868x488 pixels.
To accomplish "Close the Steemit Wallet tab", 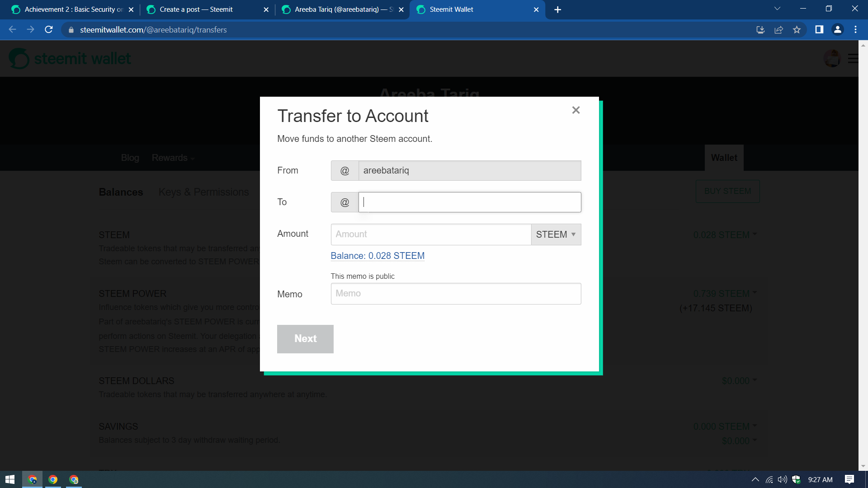I will 536,9.
